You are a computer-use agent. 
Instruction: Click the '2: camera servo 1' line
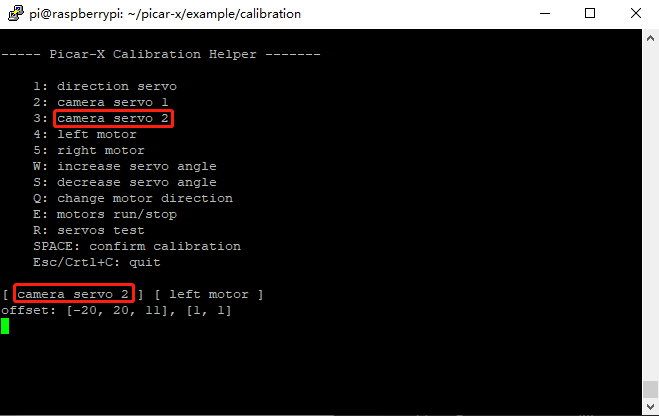pyautogui.click(x=101, y=103)
